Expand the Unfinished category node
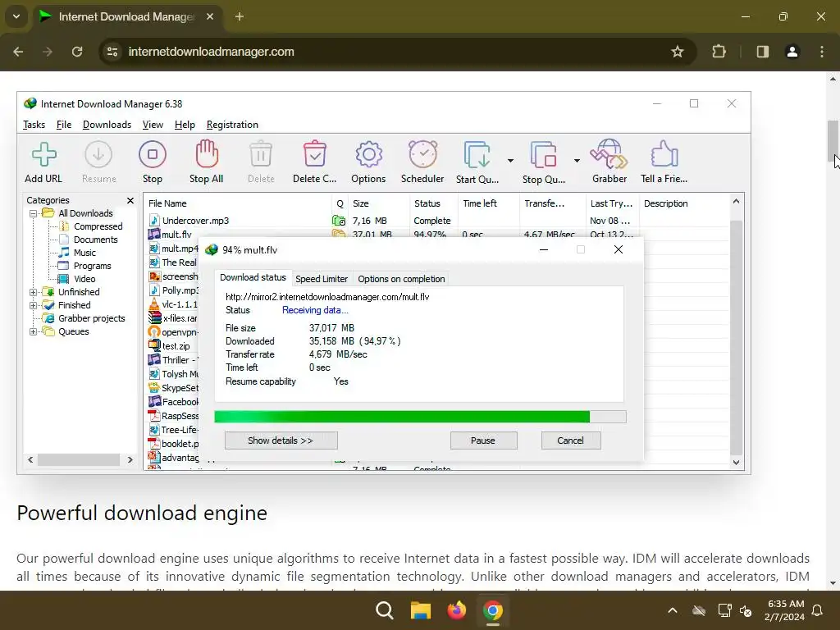The height and width of the screenshot is (630, 840). [x=33, y=292]
